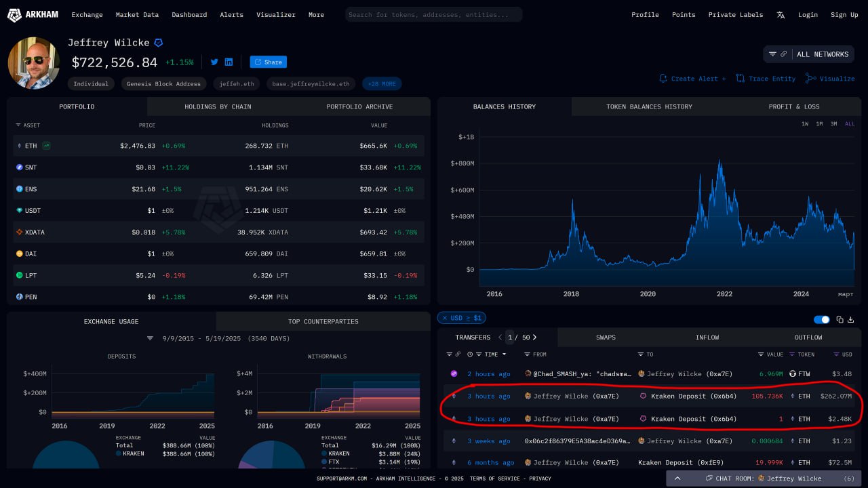Click the DAI token icon
868x488 pixels.
(x=19, y=254)
